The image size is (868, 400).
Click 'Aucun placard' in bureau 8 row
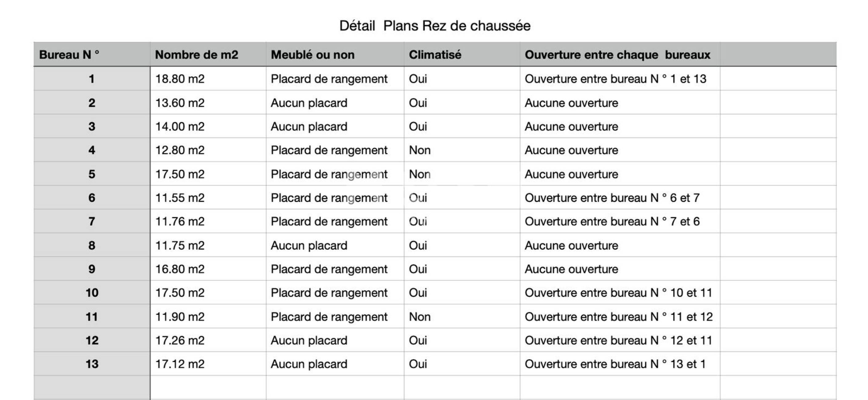(x=309, y=245)
